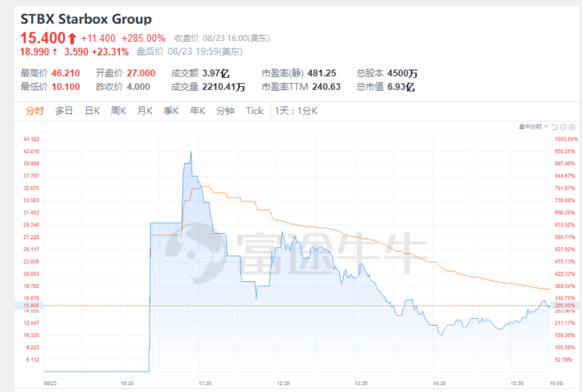
Task: Switch to the 日K tab
Action: [92, 111]
